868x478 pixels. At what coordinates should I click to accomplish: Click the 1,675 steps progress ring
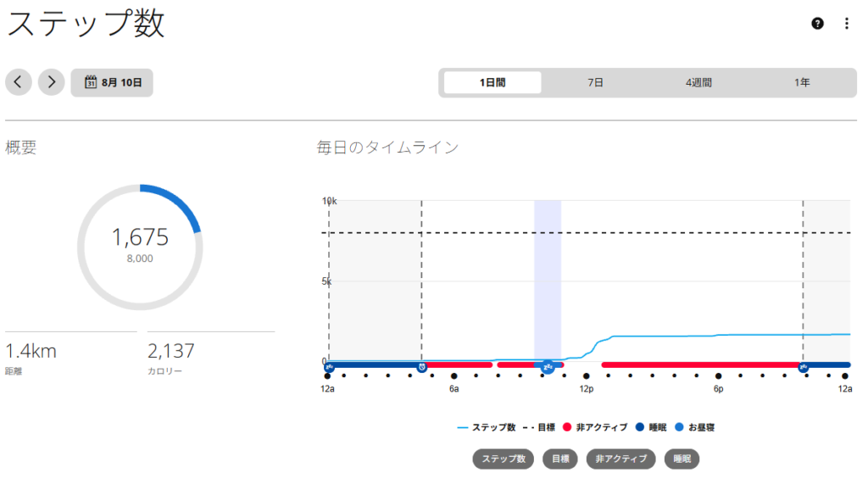point(140,247)
